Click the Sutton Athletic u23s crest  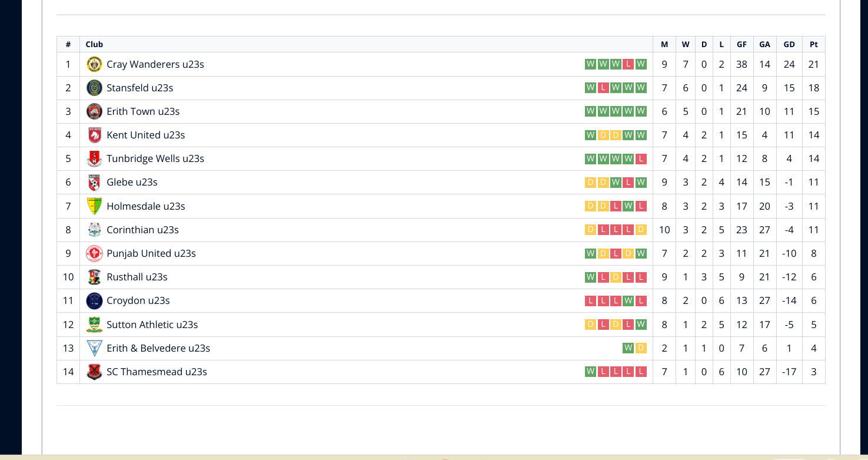(94, 325)
